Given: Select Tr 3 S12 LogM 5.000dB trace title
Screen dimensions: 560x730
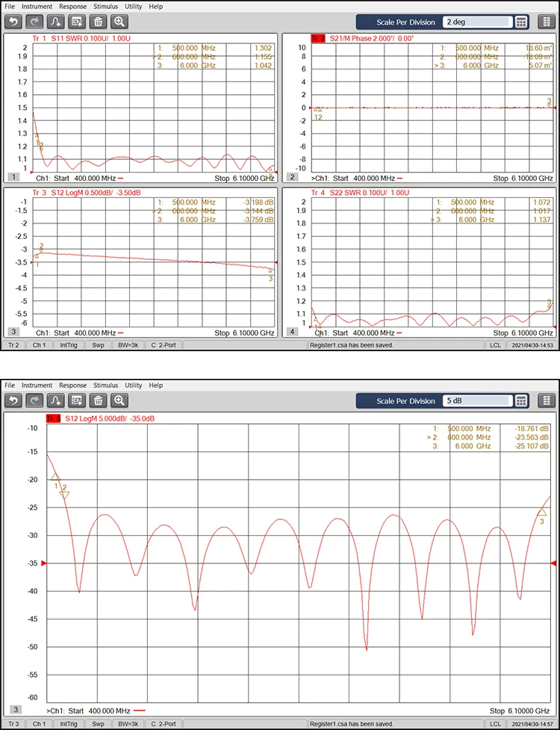Looking at the screenshot, I should [x=100, y=418].
